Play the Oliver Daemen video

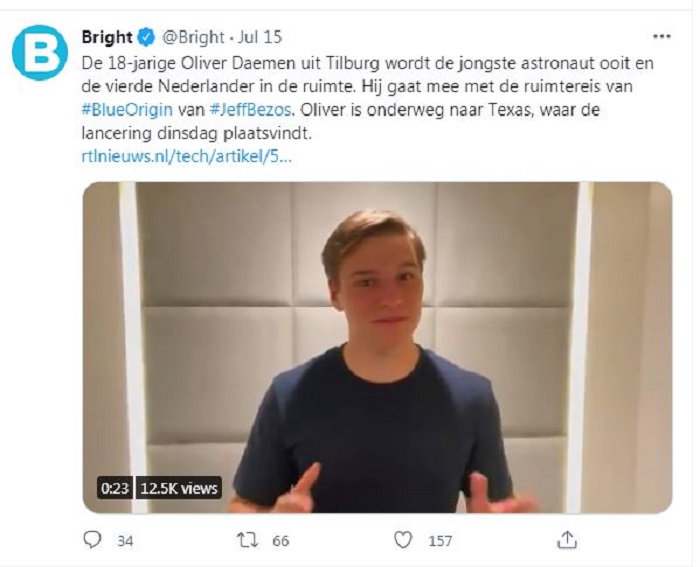click(377, 346)
